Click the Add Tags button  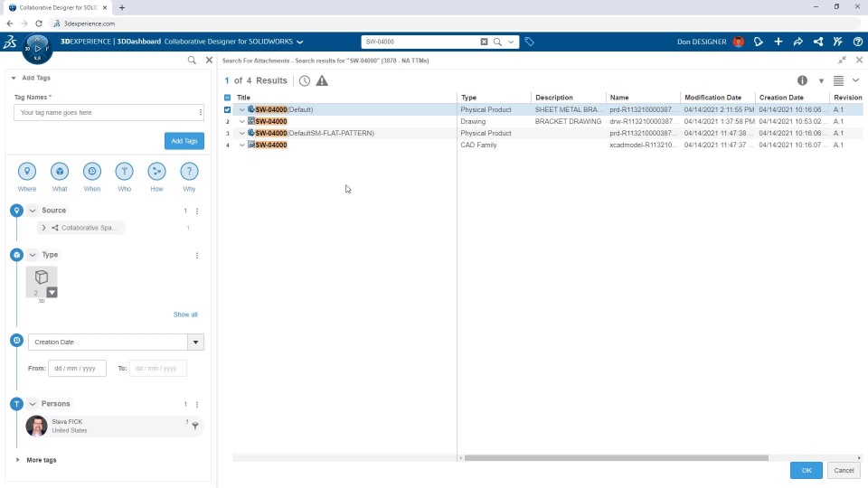pos(184,141)
